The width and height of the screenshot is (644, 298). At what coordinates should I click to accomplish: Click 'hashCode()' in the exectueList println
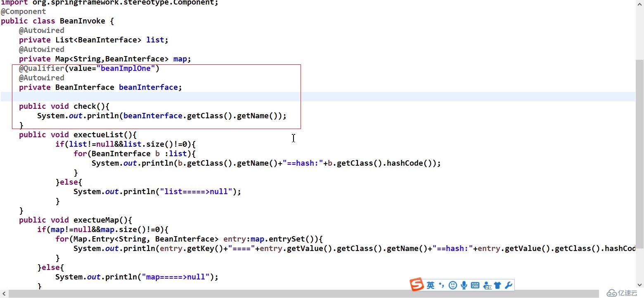tap(409, 163)
